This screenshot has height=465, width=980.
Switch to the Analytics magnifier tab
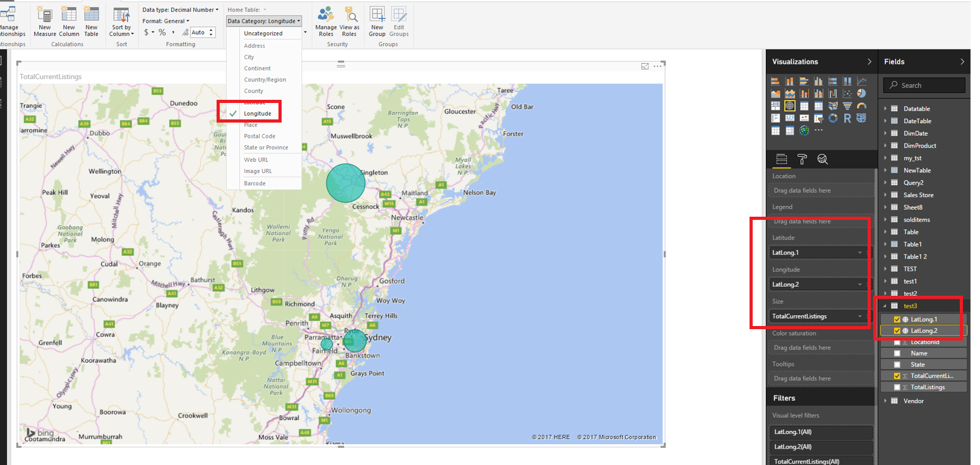coord(822,159)
